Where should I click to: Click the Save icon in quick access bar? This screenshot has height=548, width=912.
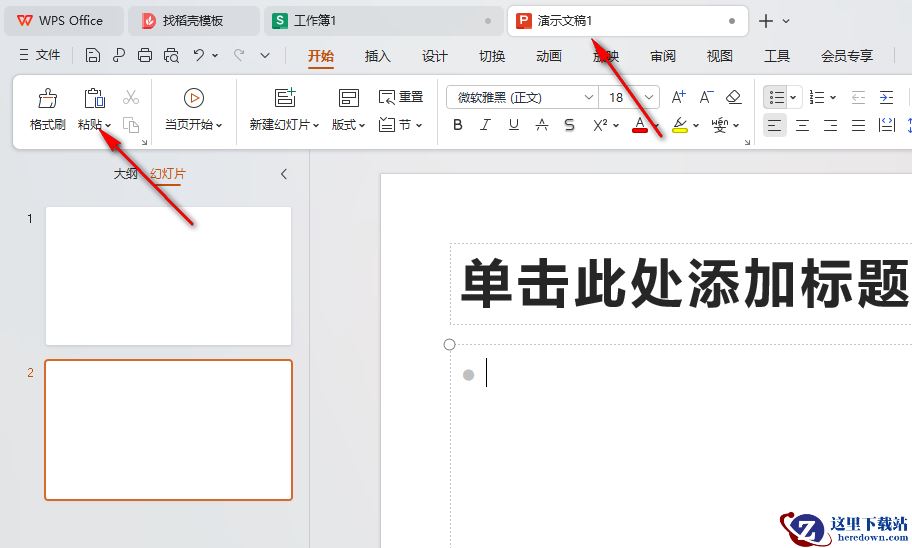pyautogui.click(x=92, y=55)
